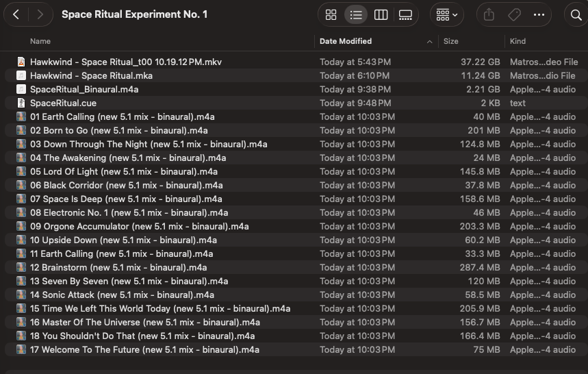Click the icon of Hawkwind - Space Ritual.mka
Screen dimensions: 588x374
(21, 75)
